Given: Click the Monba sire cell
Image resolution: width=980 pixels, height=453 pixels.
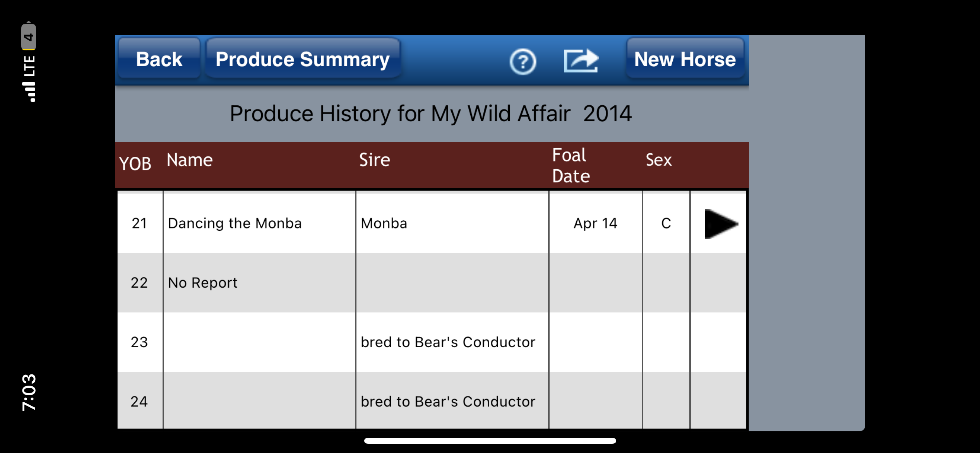Looking at the screenshot, I should tap(452, 223).
